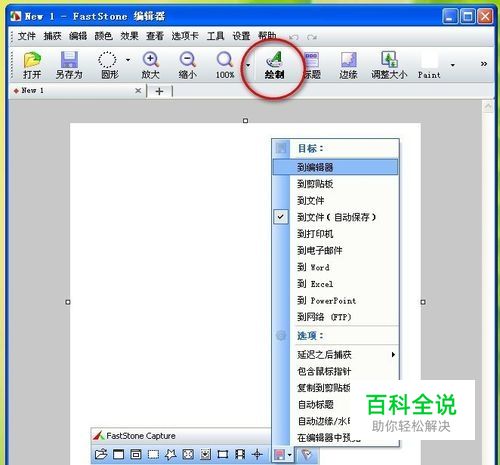The width and height of the screenshot is (500, 465).
Task: Toggle the checked 到文件(自动保存) option
Action: (x=335, y=217)
